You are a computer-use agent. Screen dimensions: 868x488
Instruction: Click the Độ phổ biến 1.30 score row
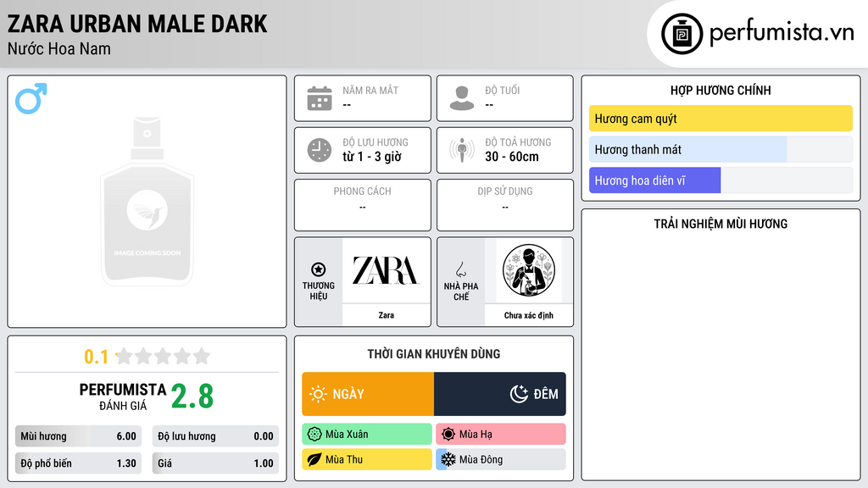(78, 463)
